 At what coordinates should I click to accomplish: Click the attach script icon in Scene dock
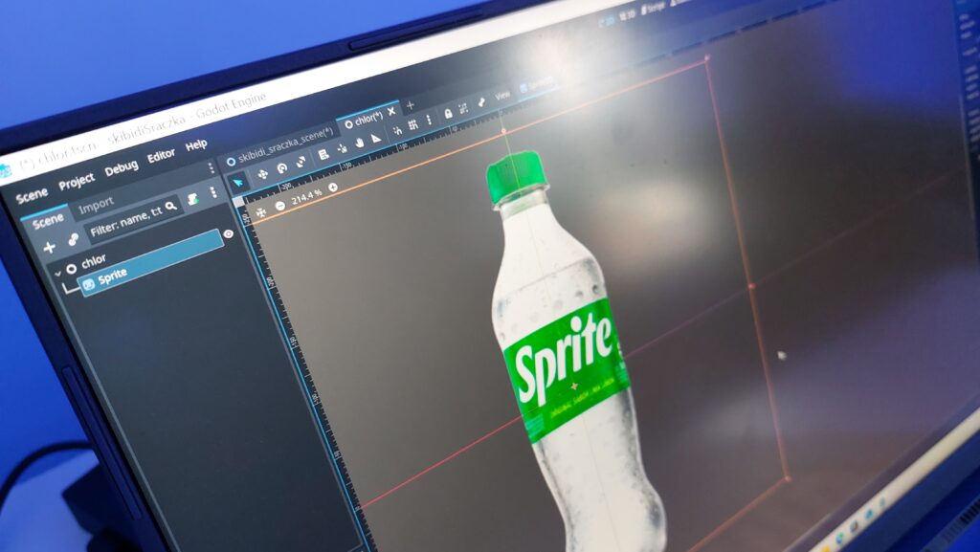click(x=191, y=198)
